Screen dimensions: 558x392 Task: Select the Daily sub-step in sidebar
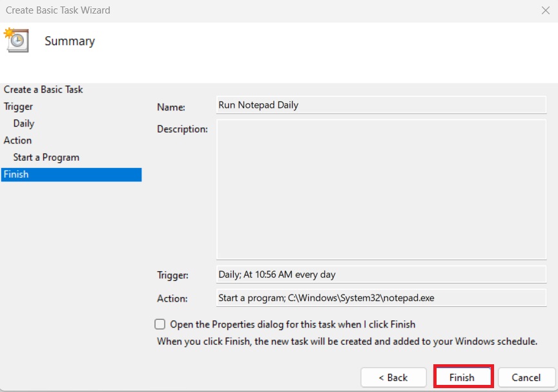coord(24,123)
